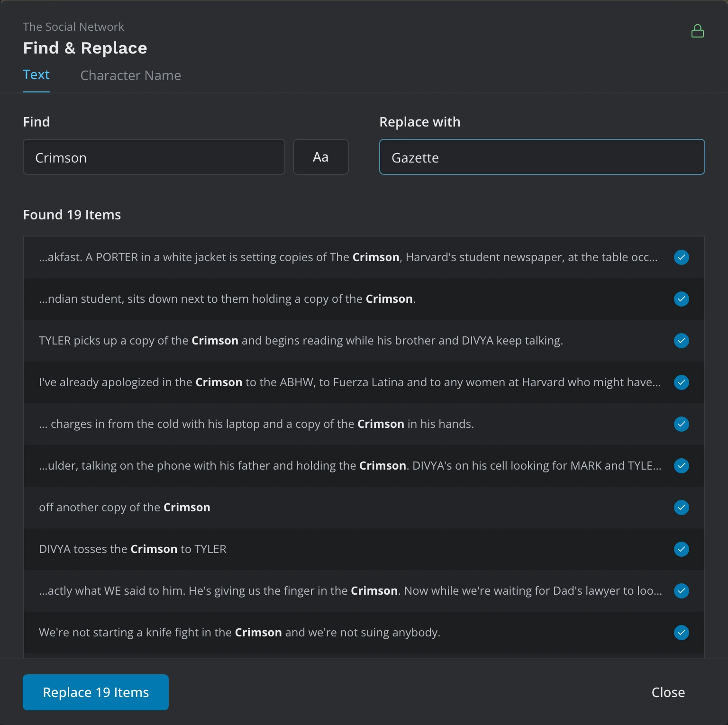Uncheck the 'ndian student, sits down' result
This screenshot has height=725, width=728.
(x=682, y=299)
